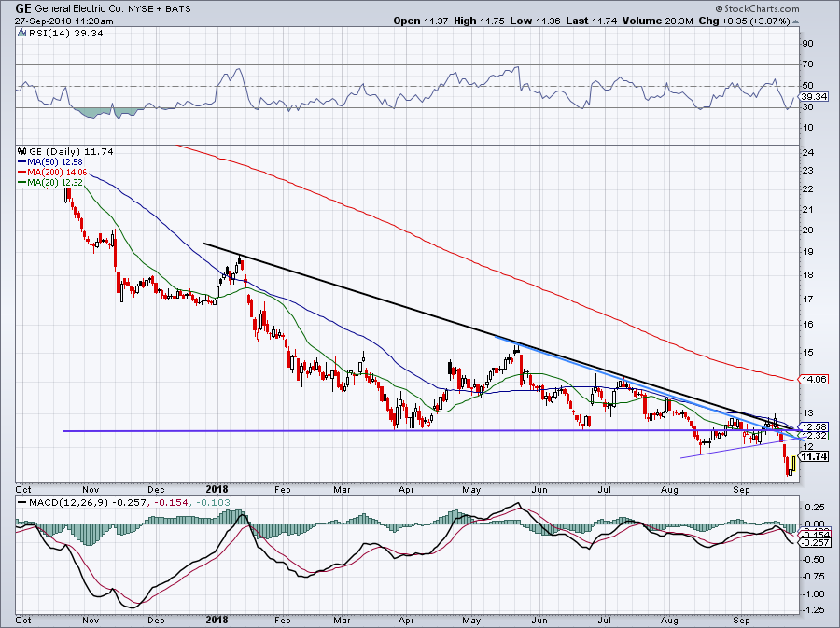
Task: Click the 24 price level on the axis
Action: tap(808, 153)
